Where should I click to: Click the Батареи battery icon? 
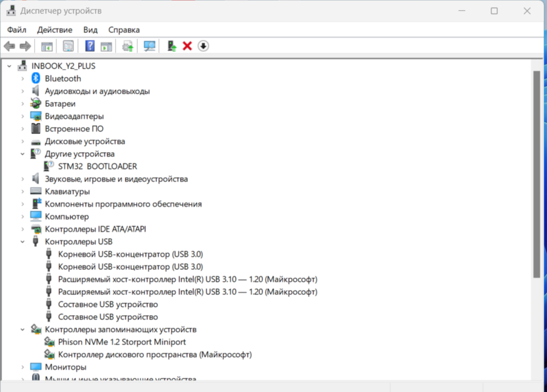(x=36, y=104)
